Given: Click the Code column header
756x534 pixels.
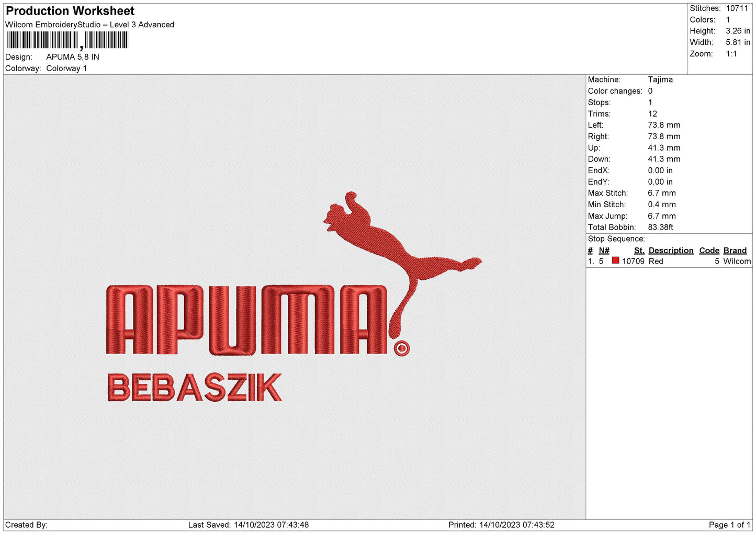Looking at the screenshot, I should (x=709, y=251).
